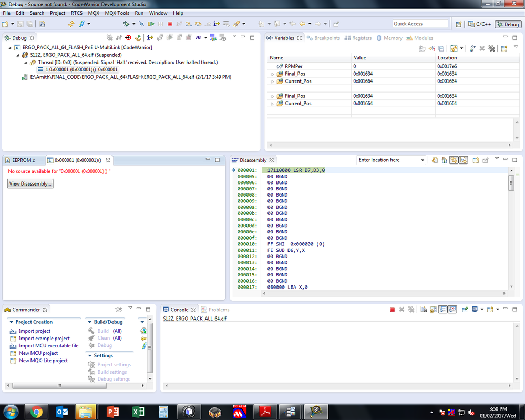Open the Display Selected Console dropdown arrow
525x420 pixels.
482,310
